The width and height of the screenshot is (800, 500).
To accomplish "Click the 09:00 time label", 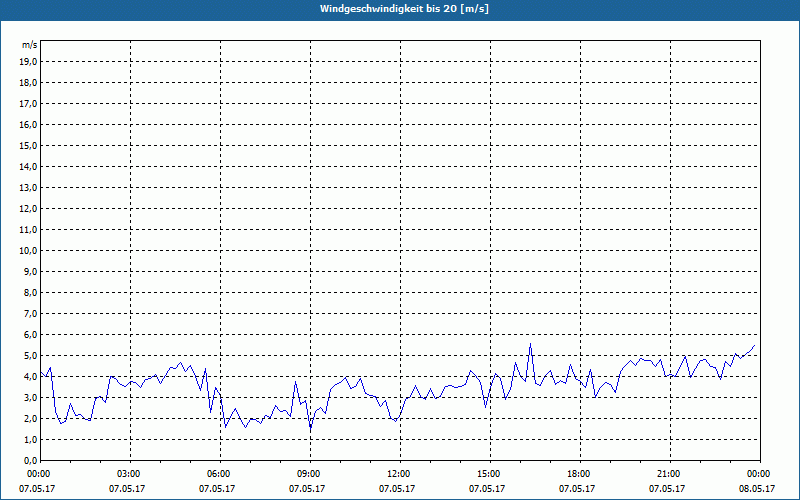I will click(x=310, y=474).
